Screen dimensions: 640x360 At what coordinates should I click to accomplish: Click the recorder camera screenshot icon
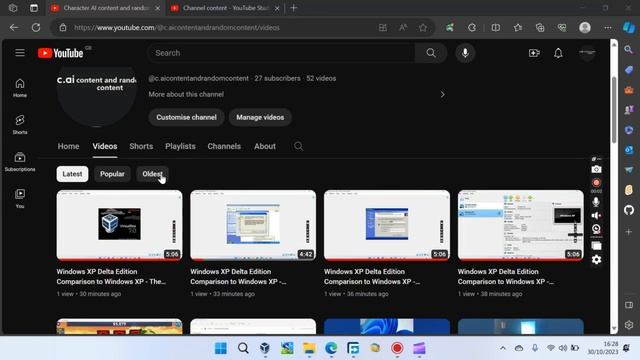pyautogui.click(x=596, y=169)
